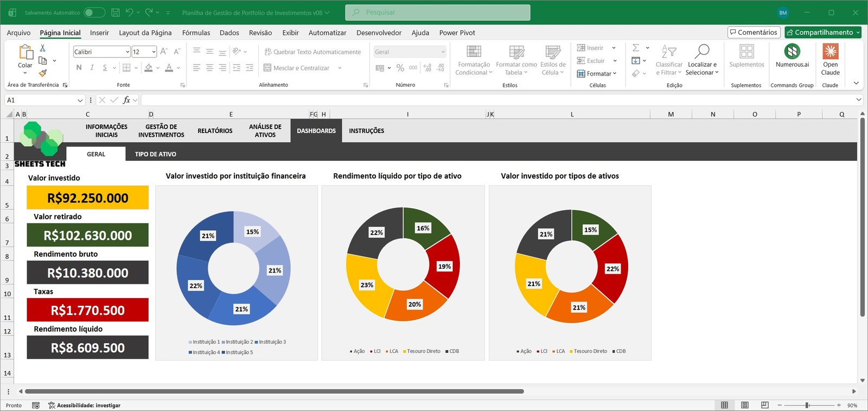Open the Fórmulas ribbon tab
Viewport: 868px width, 411px height.
(196, 33)
